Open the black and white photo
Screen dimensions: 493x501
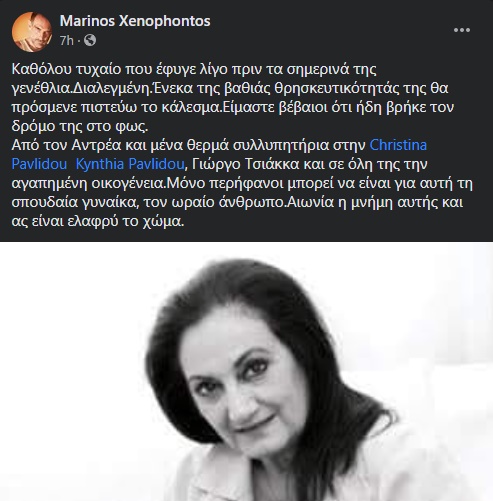[x=246, y=371]
